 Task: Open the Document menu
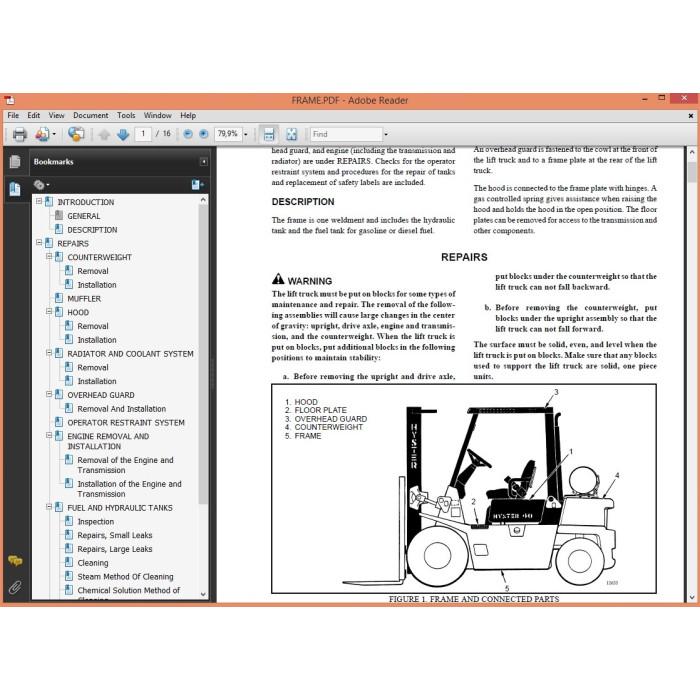point(91,115)
